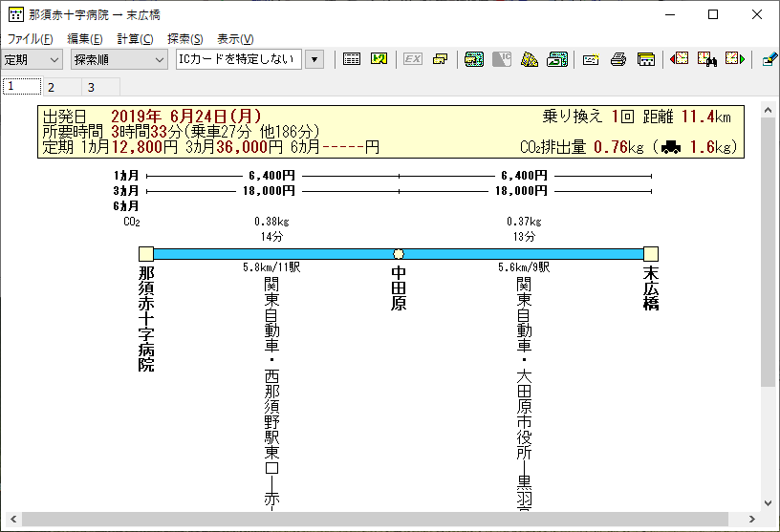Click the blue route segment bar to 中田原
Viewport: 780px width, 532px height.
tap(273, 254)
